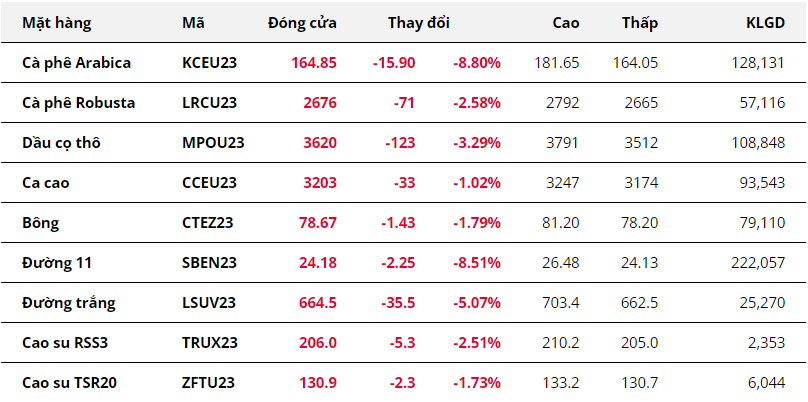The height and width of the screenshot is (402, 808).
Task: Open the Dầu cọ thô commodity
Action: click(61, 142)
